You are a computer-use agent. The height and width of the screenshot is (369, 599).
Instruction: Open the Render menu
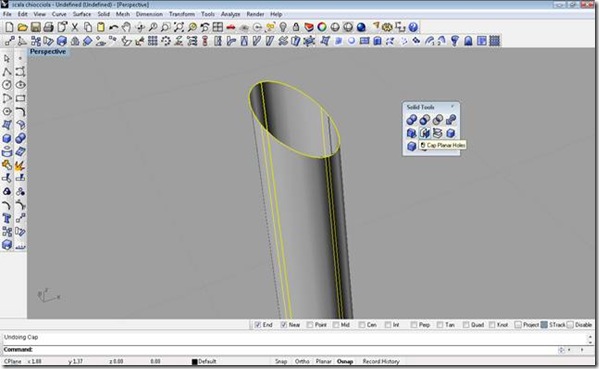(x=255, y=14)
